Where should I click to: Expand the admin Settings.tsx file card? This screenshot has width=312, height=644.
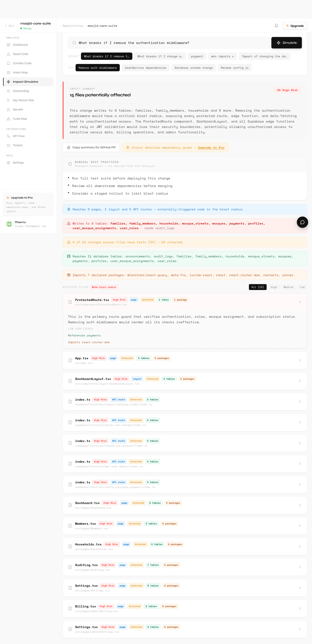pyautogui.click(x=300, y=629)
